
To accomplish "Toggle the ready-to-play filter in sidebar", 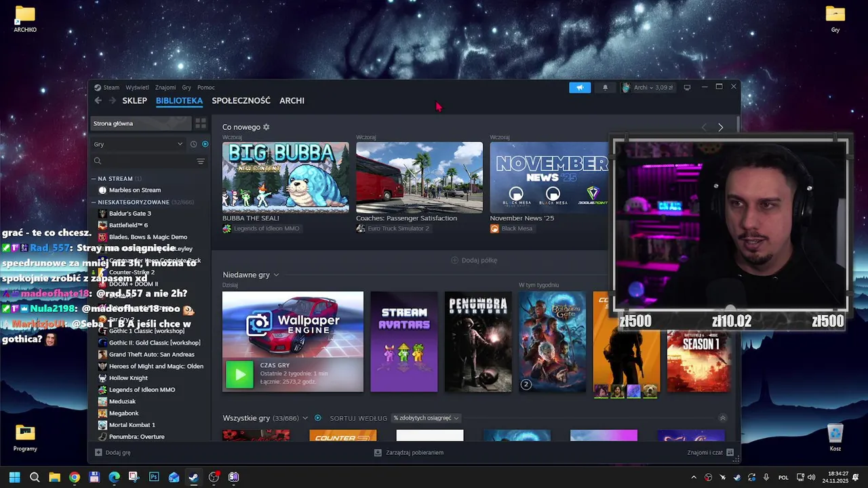I will click(205, 144).
